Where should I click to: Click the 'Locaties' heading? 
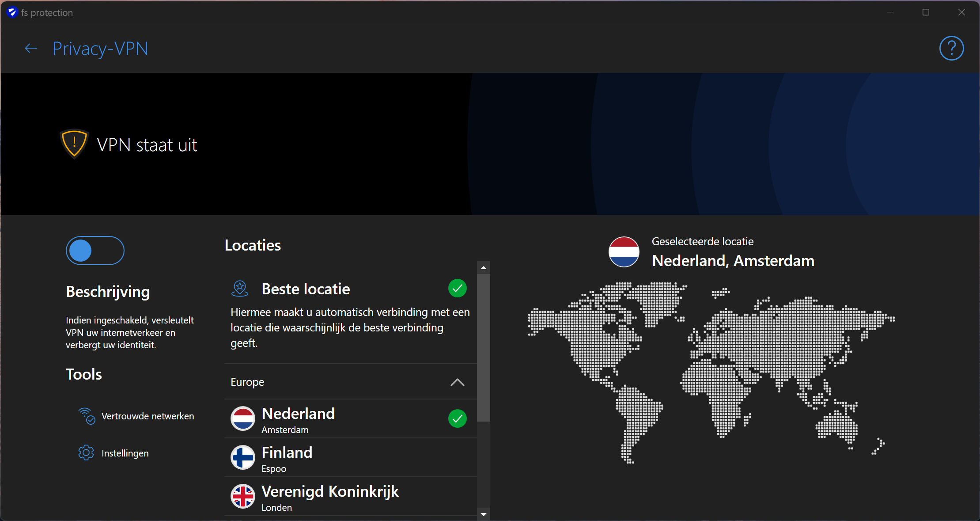click(x=253, y=245)
